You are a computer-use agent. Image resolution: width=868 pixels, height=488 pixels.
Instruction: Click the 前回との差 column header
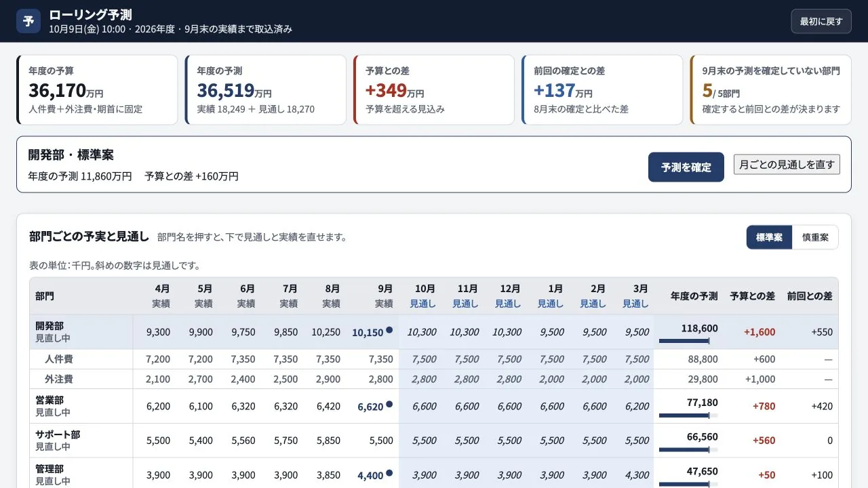(810, 296)
